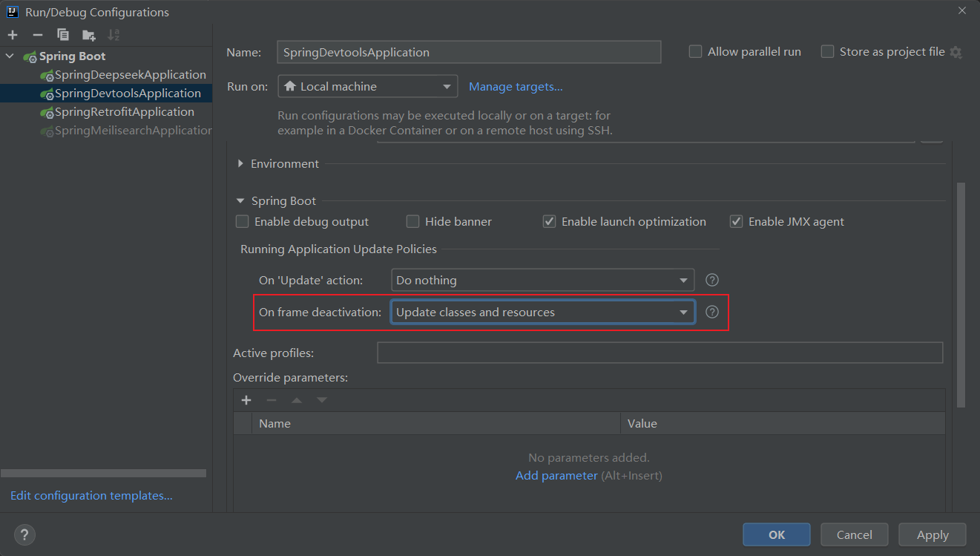Open the Manage targets link
Screen dimensions: 980x556
click(x=516, y=87)
